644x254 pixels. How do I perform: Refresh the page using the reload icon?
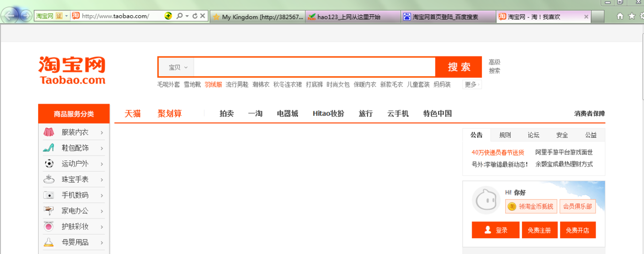tap(195, 16)
